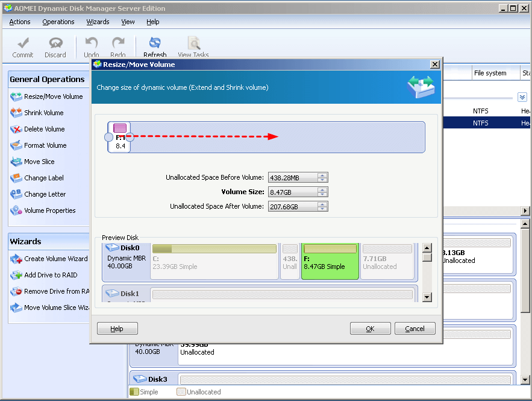532x401 pixels.
Task: Select the green F: 8.47GB Simple partition
Action: 330,262
